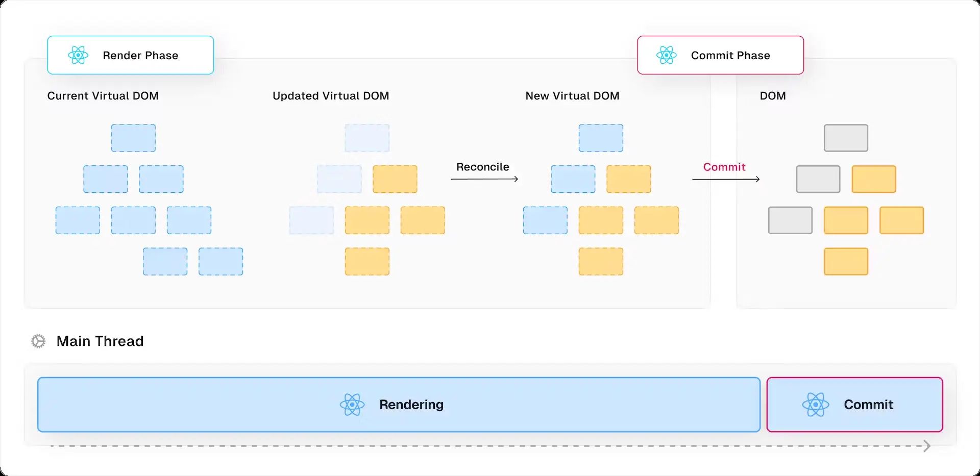
Task: Click the React logo in the Render Phase badge
Action: point(78,55)
